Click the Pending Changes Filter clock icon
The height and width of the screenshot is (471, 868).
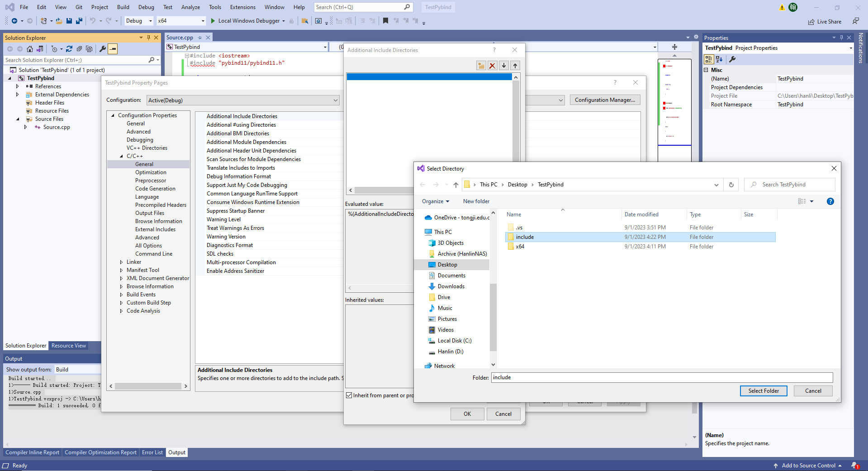pos(54,49)
